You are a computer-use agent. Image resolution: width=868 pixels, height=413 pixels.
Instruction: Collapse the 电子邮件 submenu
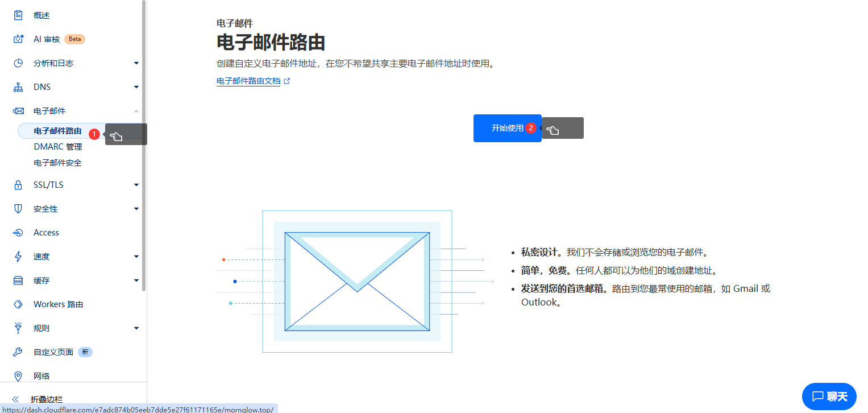tap(136, 110)
